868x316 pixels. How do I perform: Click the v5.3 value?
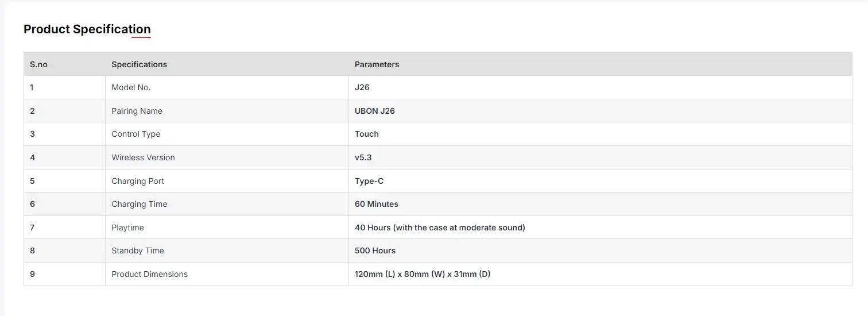pyautogui.click(x=363, y=157)
